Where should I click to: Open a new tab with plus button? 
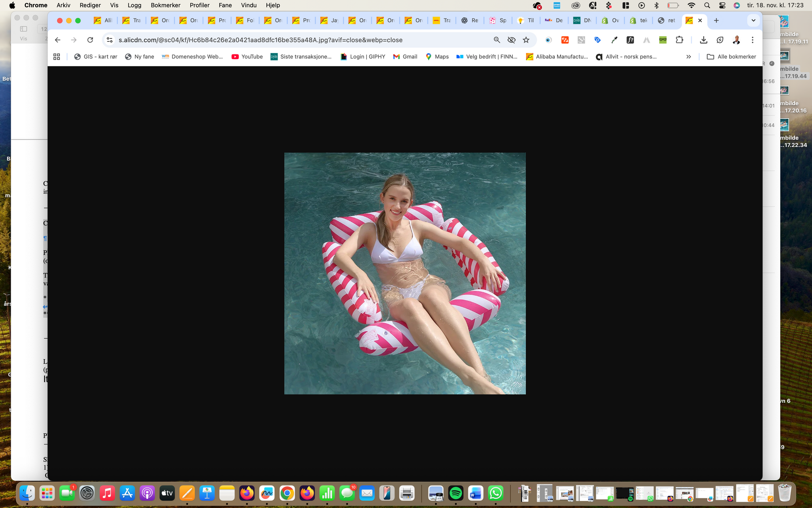point(716,21)
